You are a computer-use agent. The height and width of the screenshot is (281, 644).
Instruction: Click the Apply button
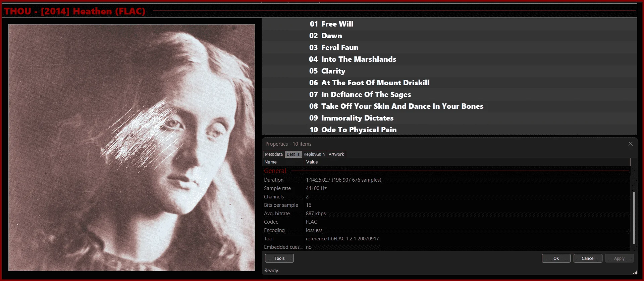click(620, 258)
